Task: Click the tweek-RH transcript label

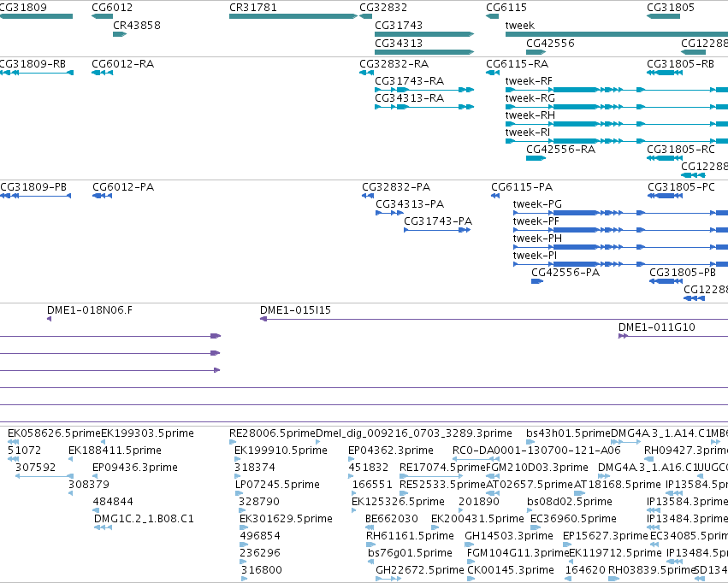Action: 530,115
